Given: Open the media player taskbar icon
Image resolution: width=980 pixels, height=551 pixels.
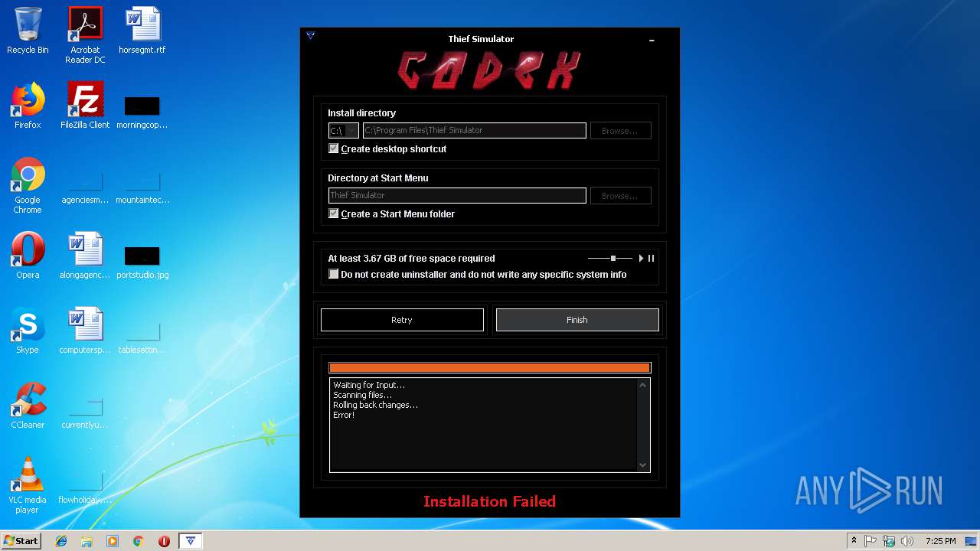Looking at the screenshot, I should pos(113,541).
